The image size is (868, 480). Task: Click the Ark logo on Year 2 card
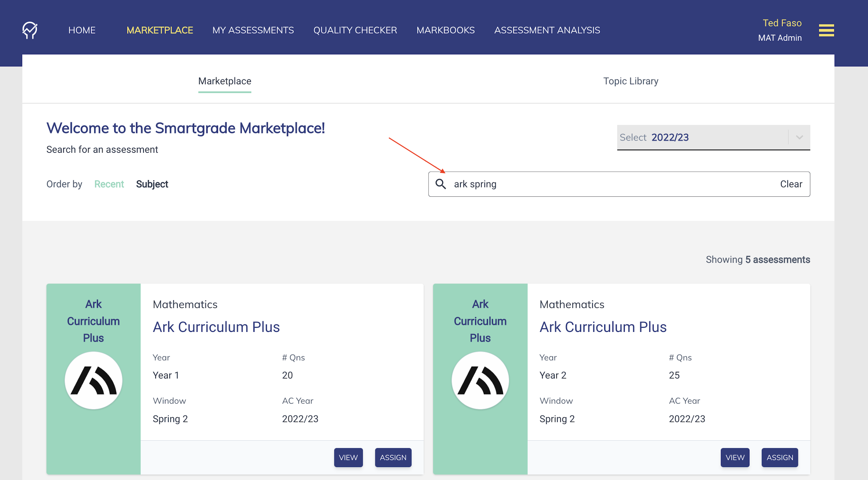tap(480, 380)
